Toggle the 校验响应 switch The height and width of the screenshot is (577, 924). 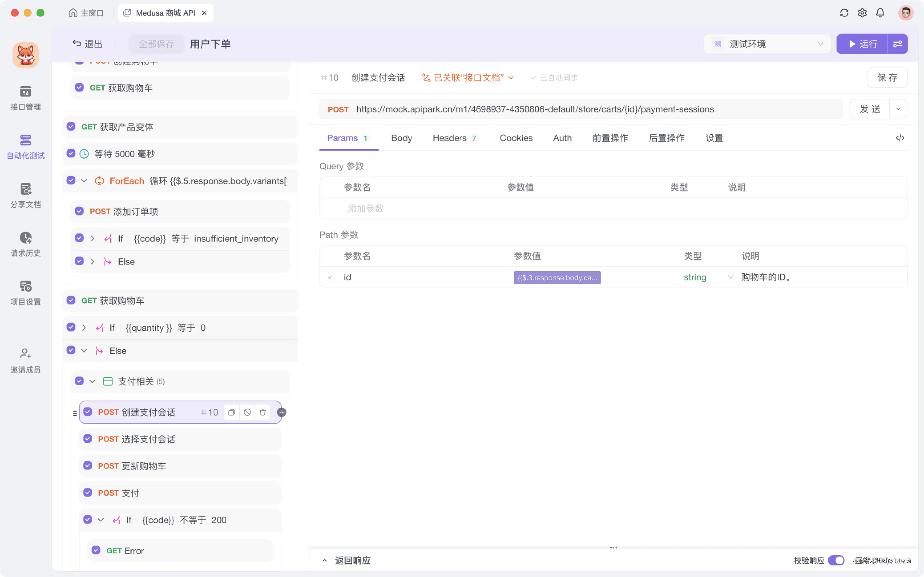(x=836, y=560)
